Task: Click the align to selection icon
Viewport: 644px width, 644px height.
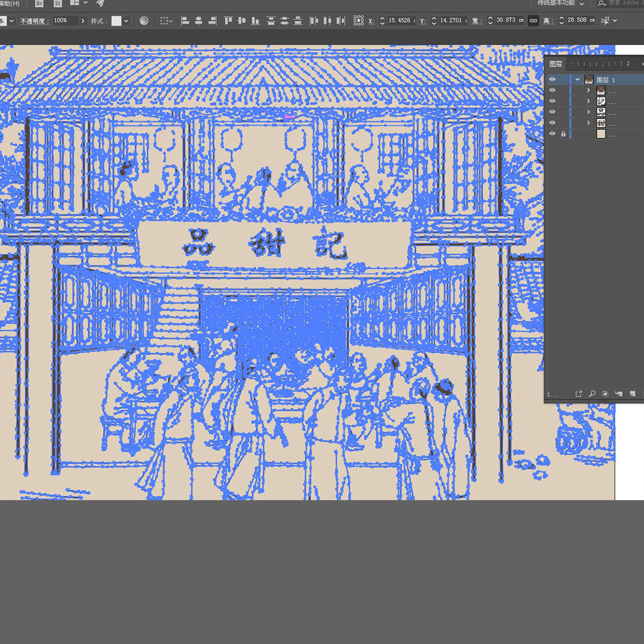Action: pyautogui.click(x=165, y=21)
